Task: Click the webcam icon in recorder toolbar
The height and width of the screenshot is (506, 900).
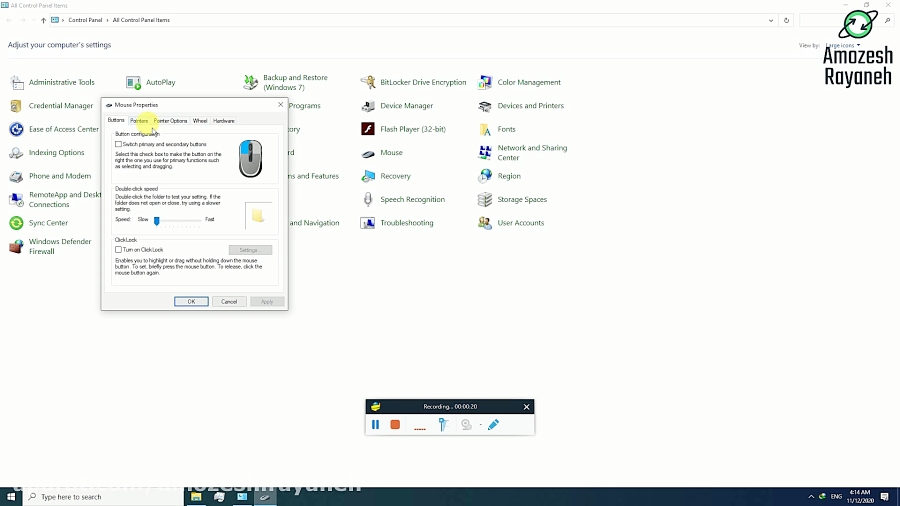Action: [x=466, y=425]
